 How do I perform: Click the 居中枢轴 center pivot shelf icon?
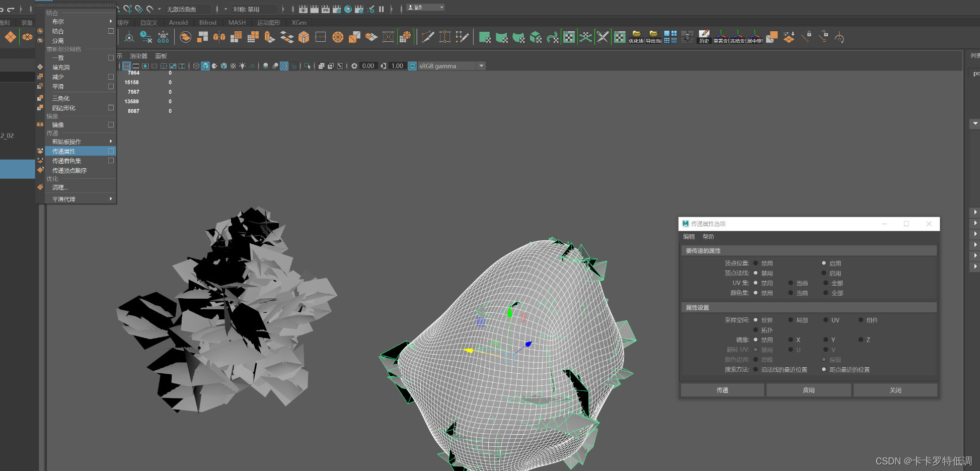click(755, 37)
